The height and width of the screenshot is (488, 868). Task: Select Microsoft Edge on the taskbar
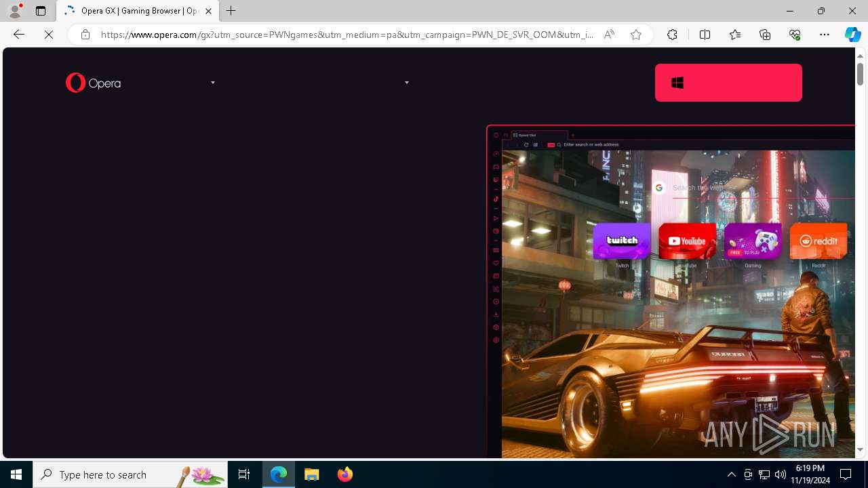[279, 474]
